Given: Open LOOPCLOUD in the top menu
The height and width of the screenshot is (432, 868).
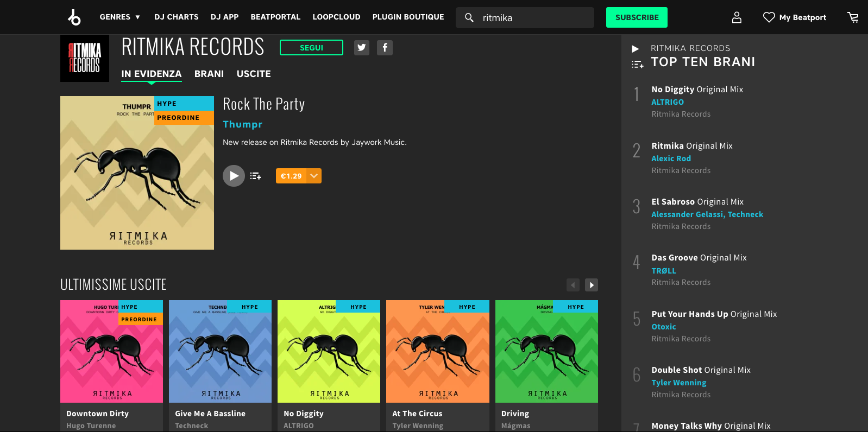Looking at the screenshot, I should 336,17.
